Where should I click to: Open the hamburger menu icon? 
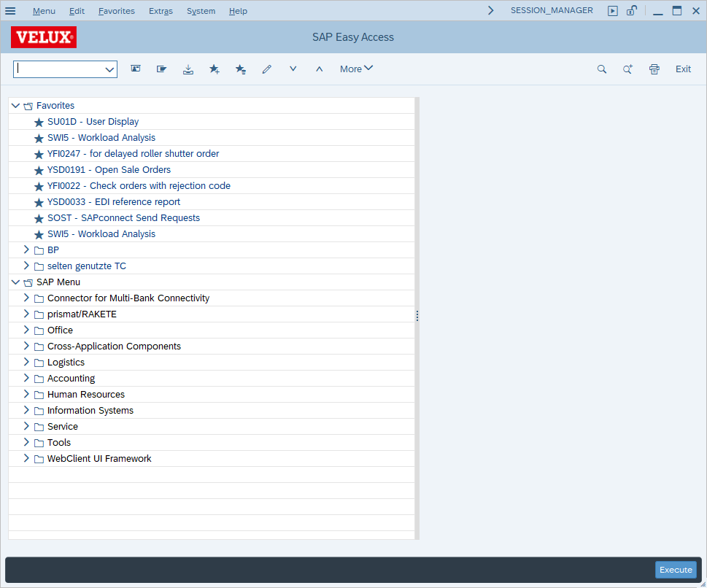10,11
